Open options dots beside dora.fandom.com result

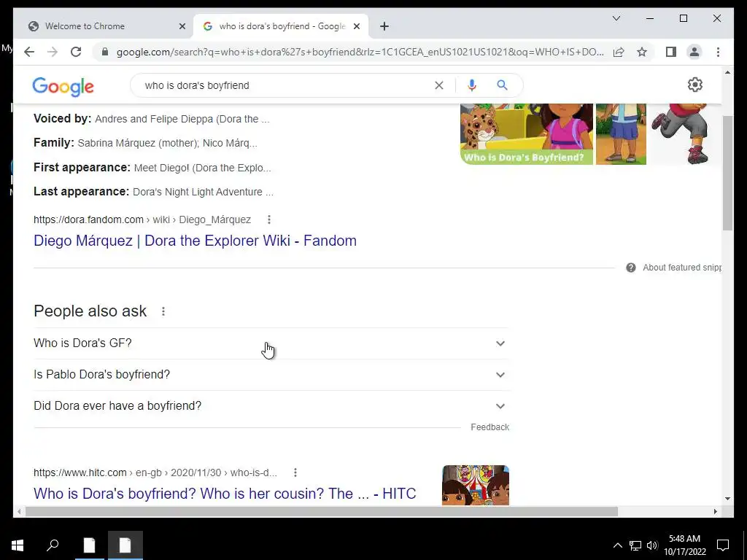point(269,219)
